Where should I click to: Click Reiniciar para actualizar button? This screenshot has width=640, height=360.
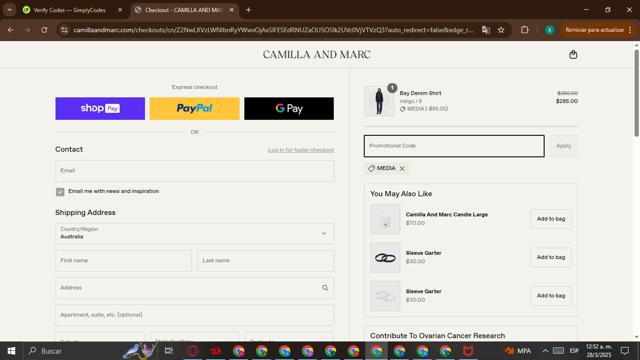point(594,30)
